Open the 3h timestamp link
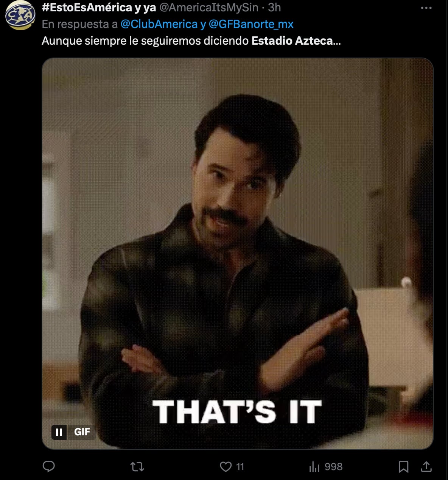Viewport: 448px width, 480px height. point(274,7)
